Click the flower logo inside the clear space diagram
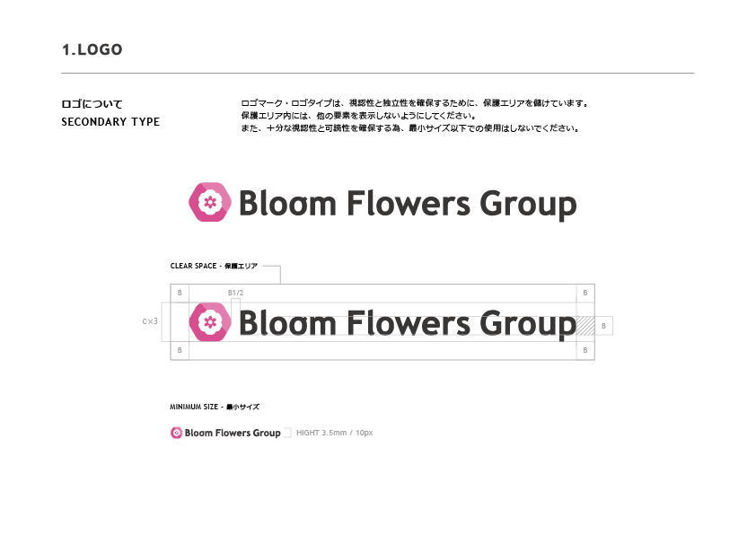Screen dimensions: 756x535 [210, 321]
